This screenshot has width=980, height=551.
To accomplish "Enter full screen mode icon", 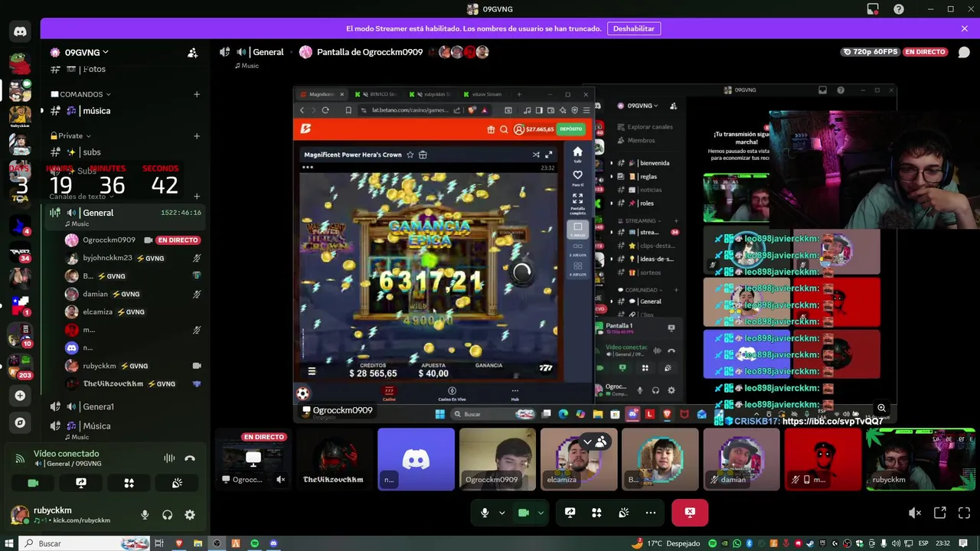I will pos(964,514).
